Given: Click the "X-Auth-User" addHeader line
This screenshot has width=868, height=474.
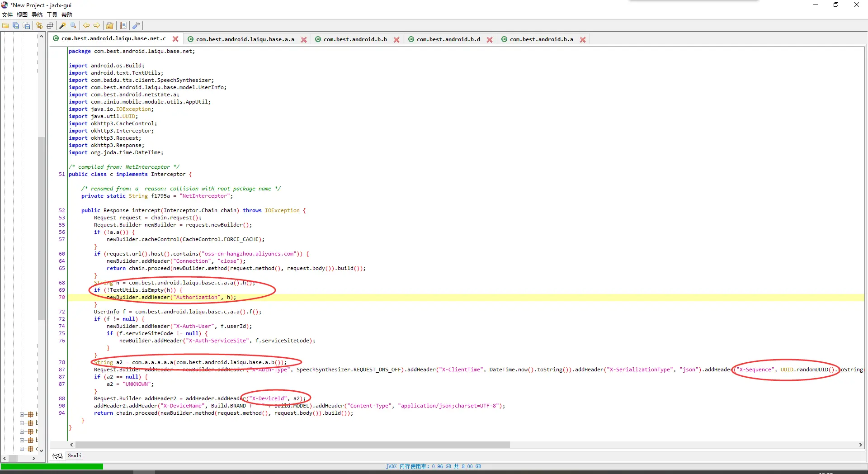Looking at the screenshot, I should coord(179,326).
